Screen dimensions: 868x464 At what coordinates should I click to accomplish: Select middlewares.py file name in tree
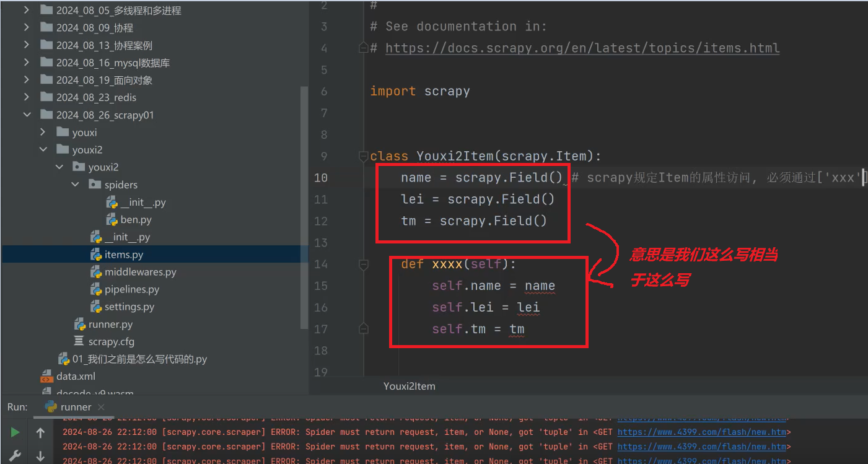click(141, 272)
